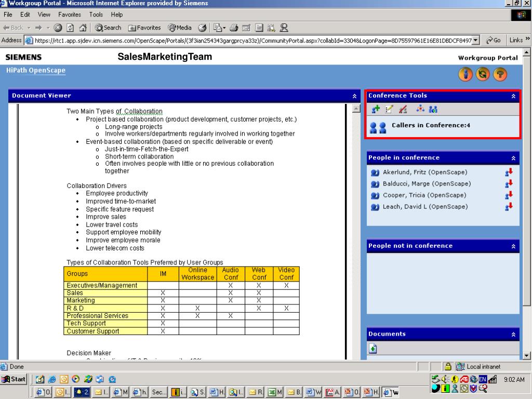Click the EN language indicator in tray
The height and width of the screenshot is (399, 532).
(x=483, y=379)
